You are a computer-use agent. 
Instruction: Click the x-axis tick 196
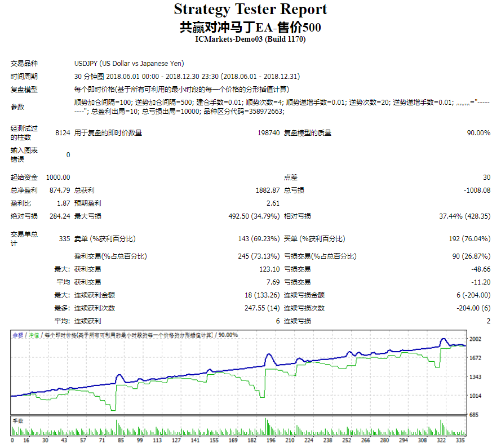click(x=271, y=440)
